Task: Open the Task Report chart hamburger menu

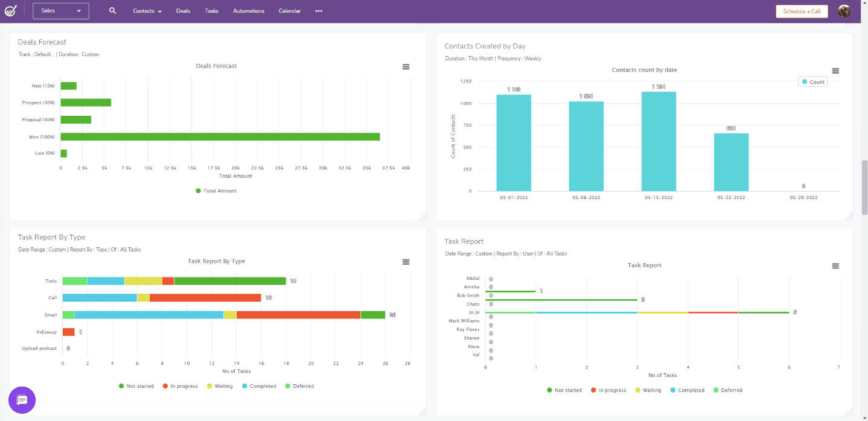Action: click(835, 266)
